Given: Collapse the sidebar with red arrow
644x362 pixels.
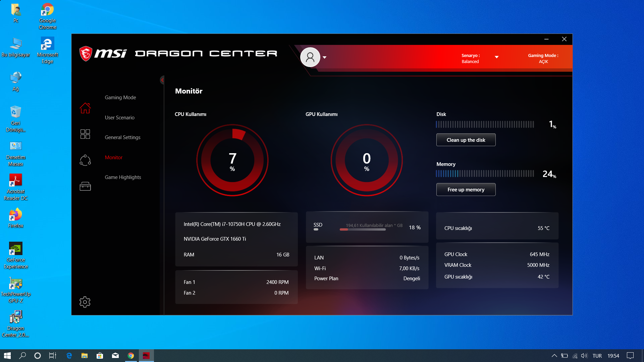Looking at the screenshot, I should pos(162,80).
